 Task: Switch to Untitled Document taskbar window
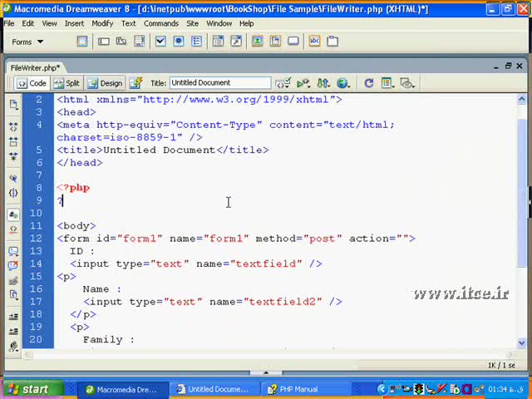pyautogui.click(x=214, y=390)
